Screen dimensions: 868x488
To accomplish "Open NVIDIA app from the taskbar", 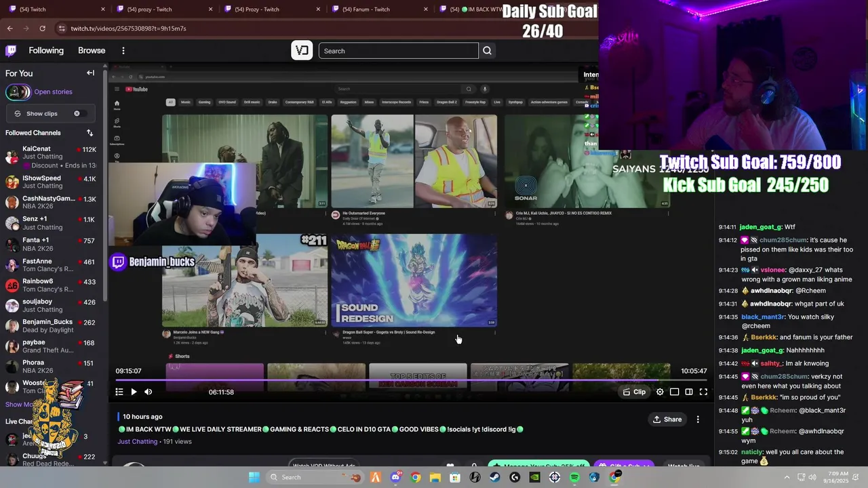I will 534,477.
